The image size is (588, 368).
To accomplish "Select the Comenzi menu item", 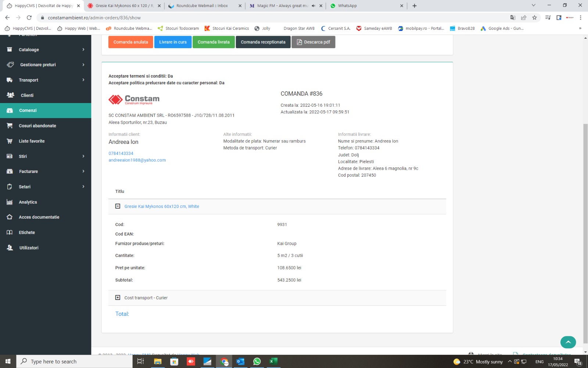I will (x=46, y=110).
